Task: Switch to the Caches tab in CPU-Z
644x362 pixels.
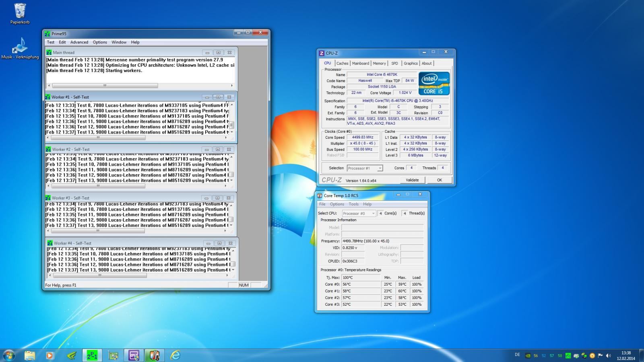Action: point(342,63)
